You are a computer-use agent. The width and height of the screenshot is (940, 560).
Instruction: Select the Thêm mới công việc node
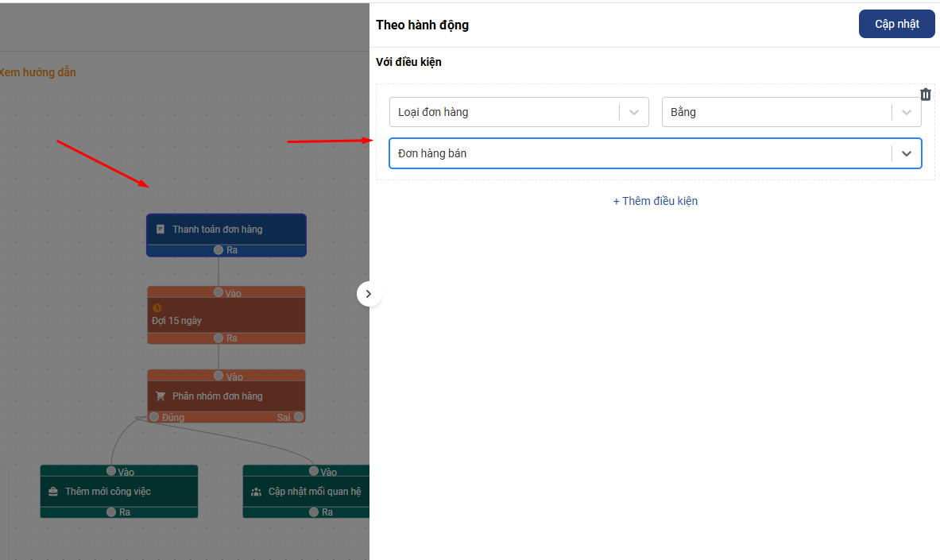point(118,492)
